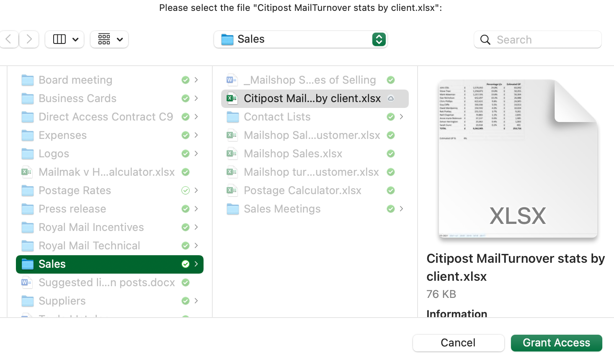Click the sync status checkmark beside Expenses

tap(186, 135)
